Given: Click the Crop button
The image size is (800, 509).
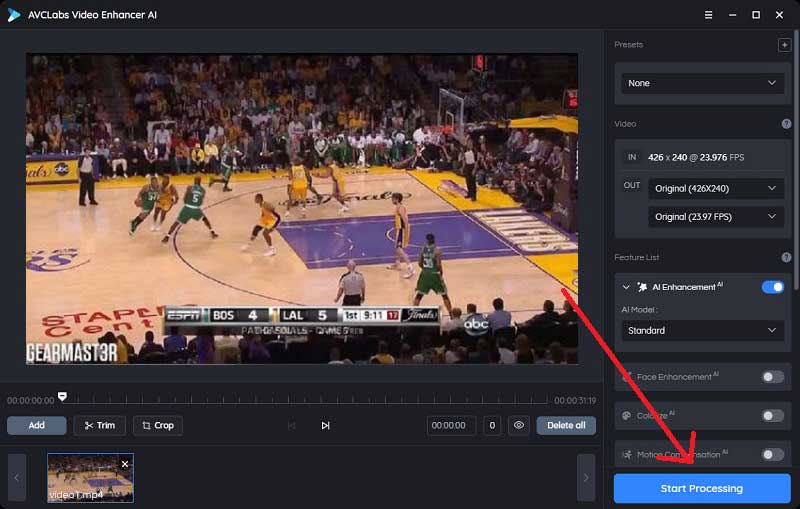Looking at the screenshot, I should 158,425.
